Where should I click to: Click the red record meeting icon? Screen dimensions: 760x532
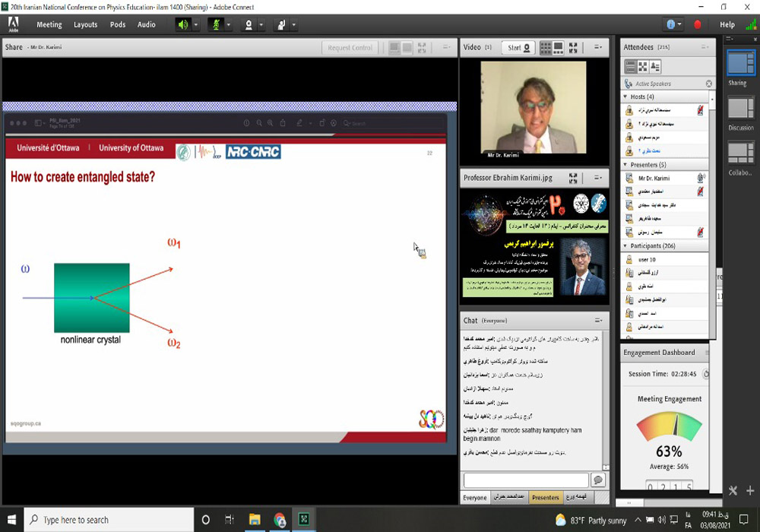point(698,24)
